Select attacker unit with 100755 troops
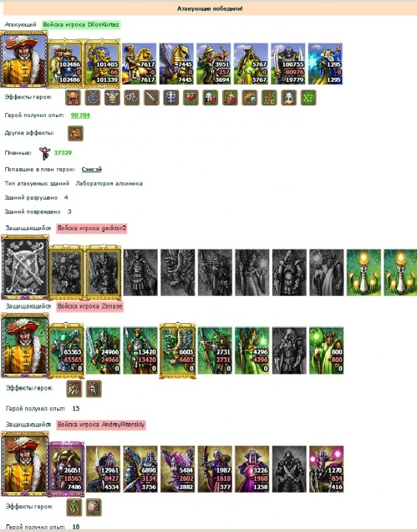Screen dimensions: 417x532 pyautogui.click(x=288, y=64)
